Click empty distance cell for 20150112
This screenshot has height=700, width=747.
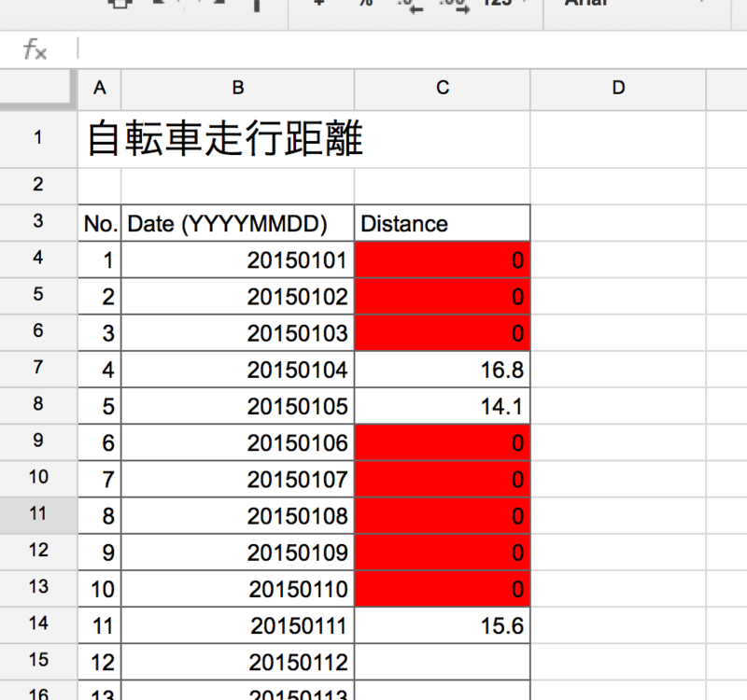point(442,662)
